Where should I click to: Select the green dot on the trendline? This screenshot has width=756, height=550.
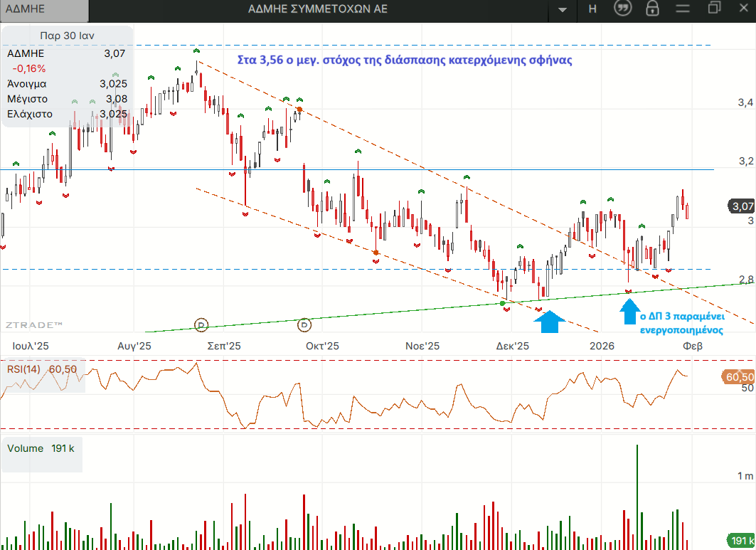coord(502,304)
